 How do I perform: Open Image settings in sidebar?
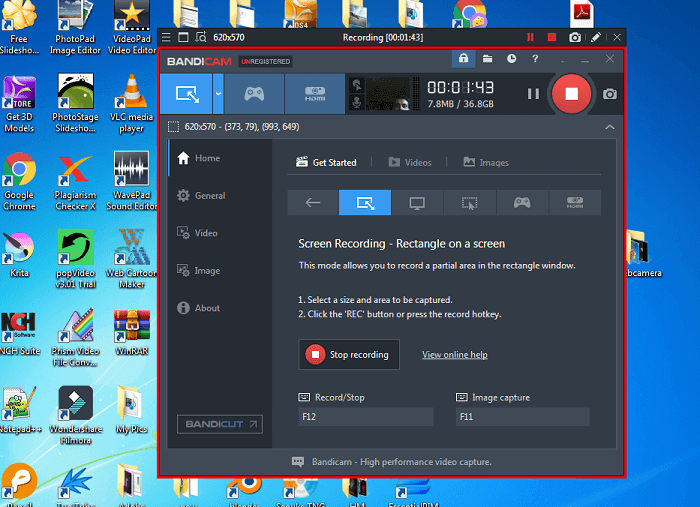(199, 270)
